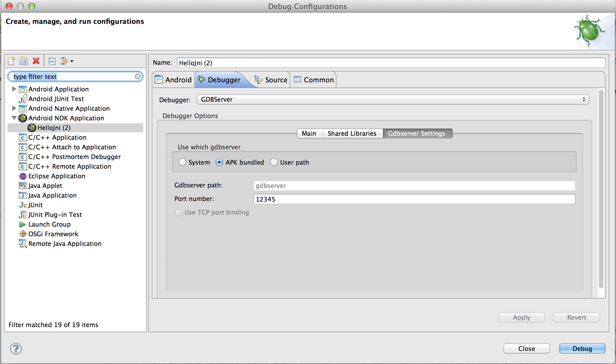Toggle the Use TCP port binding checkbox
This screenshot has height=364, width=616.
178,213
